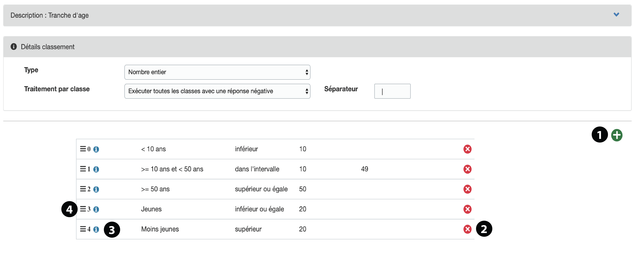Open info for class row 0
The height and width of the screenshot is (253, 644).
tap(96, 149)
